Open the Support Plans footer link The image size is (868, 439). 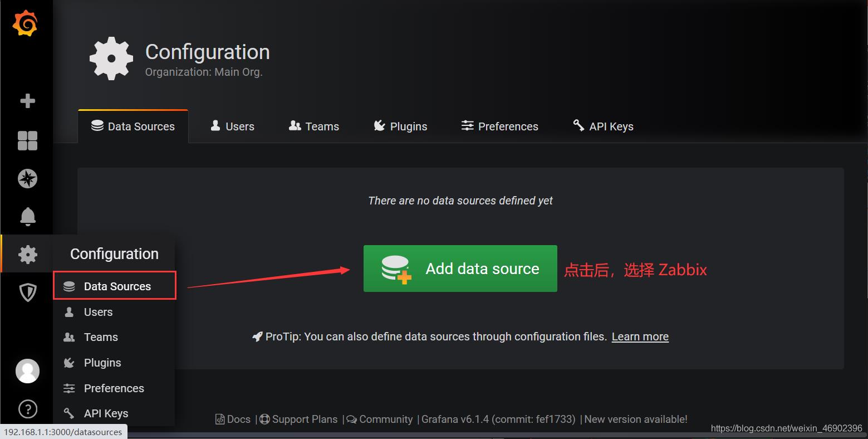click(299, 420)
